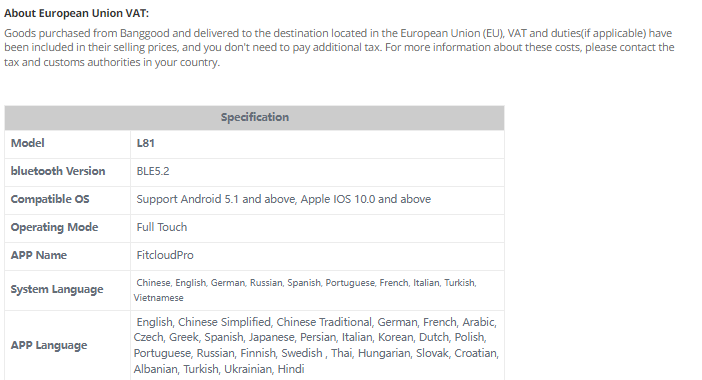Click the Operating Mode label
The height and width of the screenshot is (380, 702).
(54, 227)
